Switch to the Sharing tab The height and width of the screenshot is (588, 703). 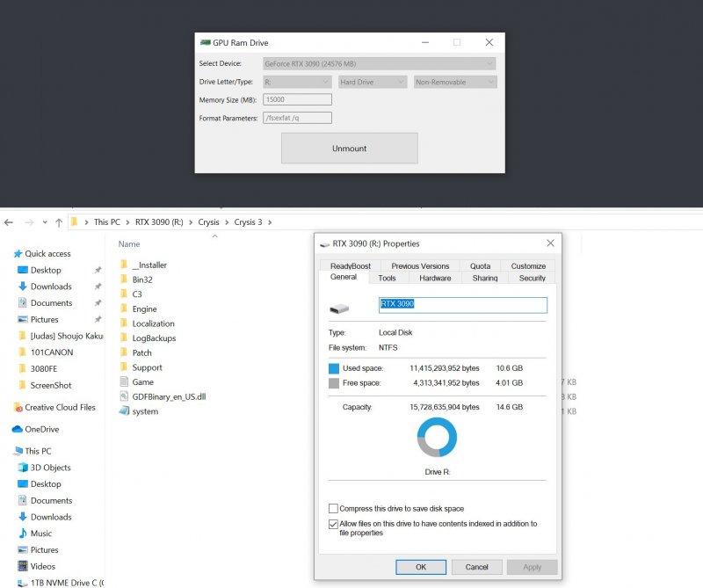click(x=485, y=278)
